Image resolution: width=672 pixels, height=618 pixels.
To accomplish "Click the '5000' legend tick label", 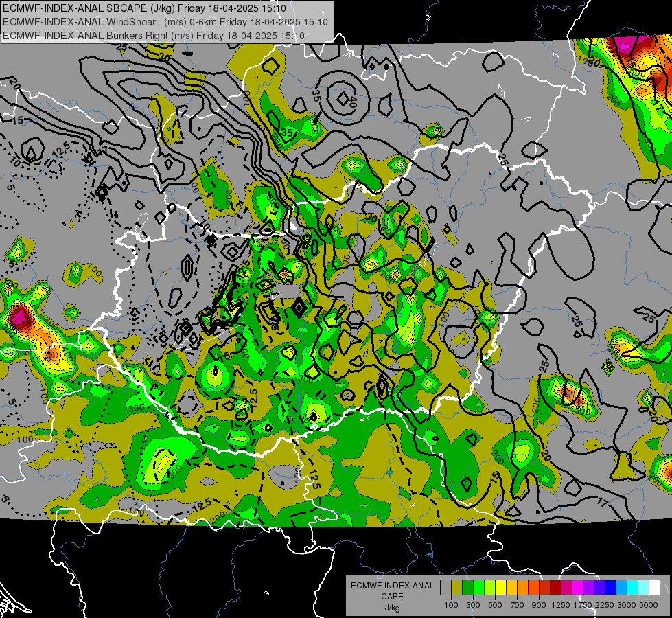I will (649, 605).
